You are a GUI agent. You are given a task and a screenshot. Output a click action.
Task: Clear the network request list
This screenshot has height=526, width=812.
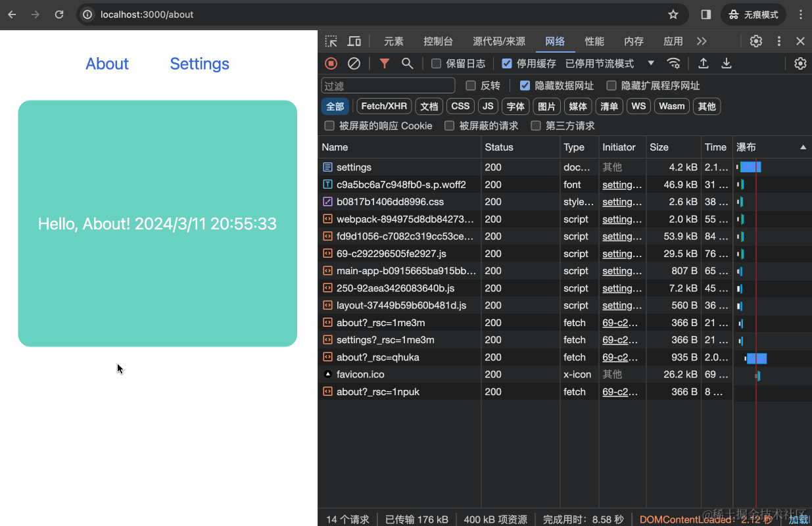pos(354,63)
